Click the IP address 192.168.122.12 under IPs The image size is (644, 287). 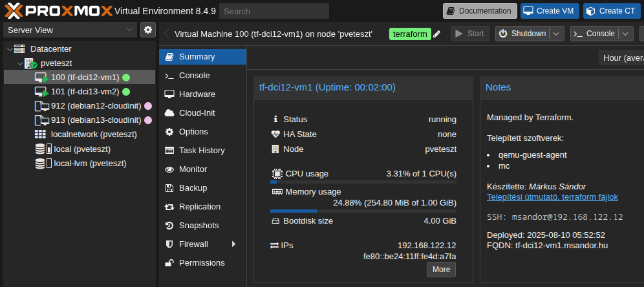pyautogui.click(x=427, y=246)
